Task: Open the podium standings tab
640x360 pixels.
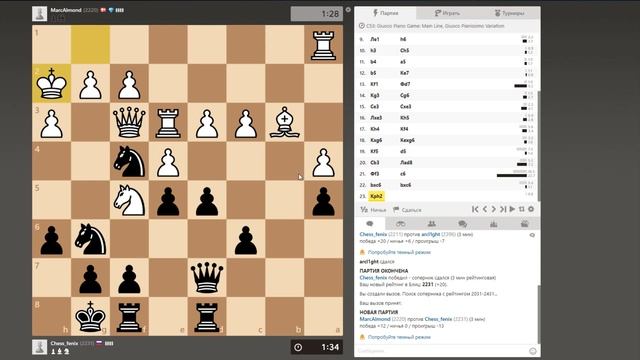Action: 493,224
